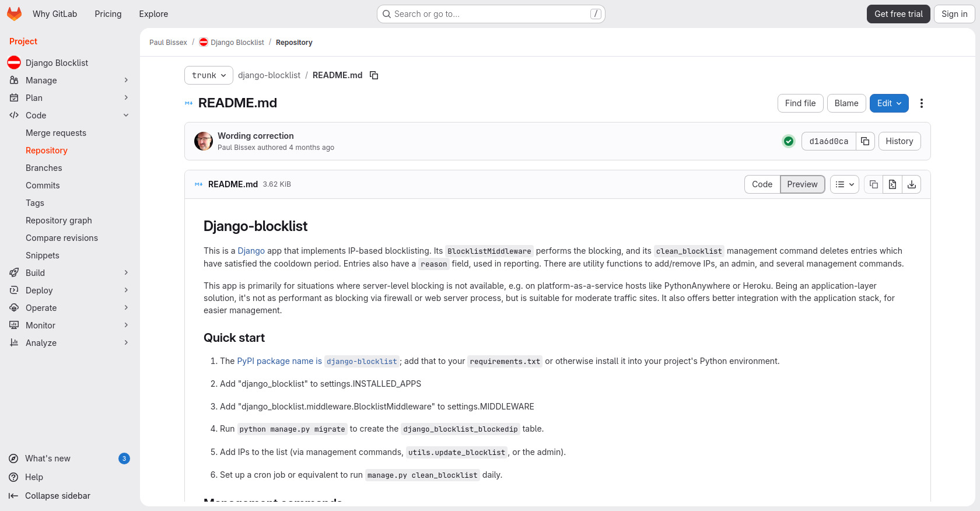The height and width of the screenshot is (511, 980).
Task: Click the Build rocket icon
Action: [14, 272]
